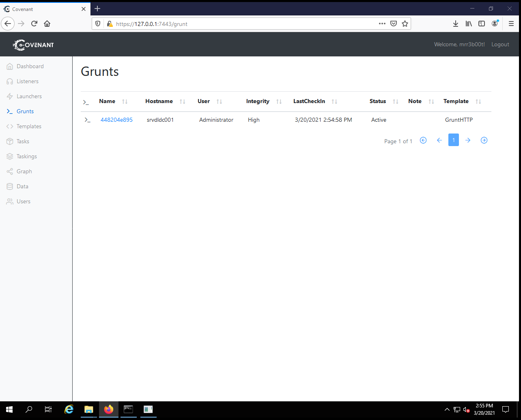
Task: Sort table by Name column arrows
Action: (x=125, y=101)
